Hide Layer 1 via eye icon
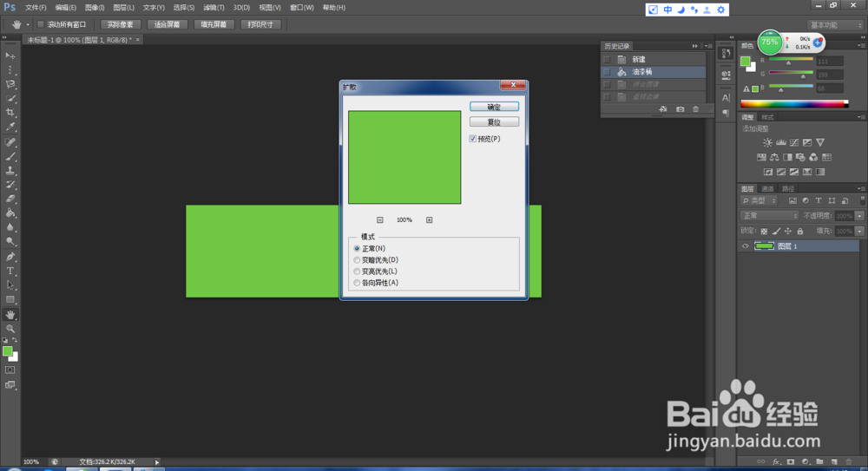This screenshot has height=471, width=868. tap(745, 246)
